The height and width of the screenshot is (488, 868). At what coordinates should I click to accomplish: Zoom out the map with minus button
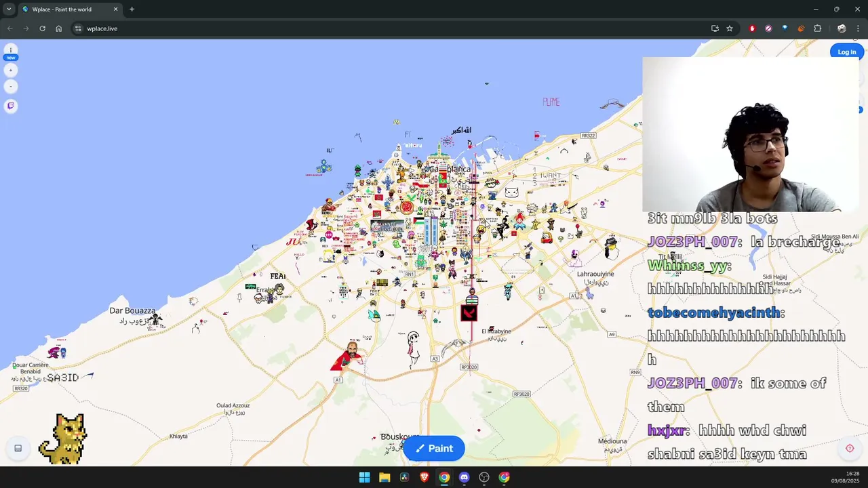tap(10, 87)
